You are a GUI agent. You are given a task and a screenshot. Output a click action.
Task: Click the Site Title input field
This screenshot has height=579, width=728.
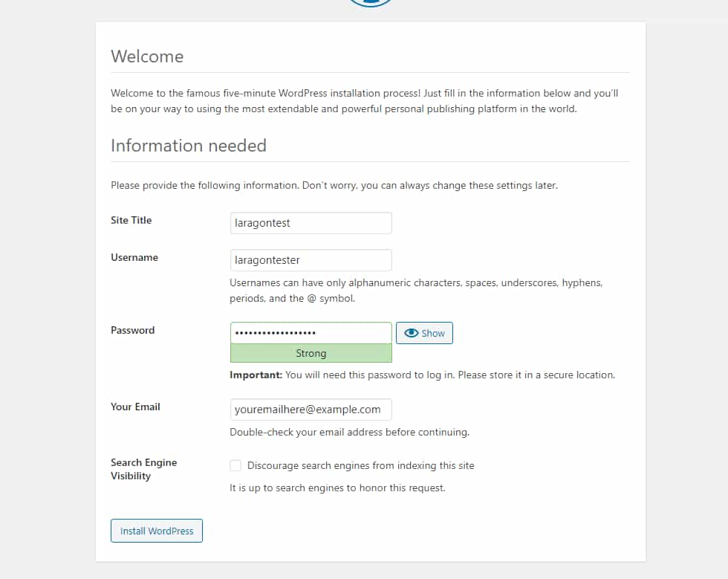[311, 223]
